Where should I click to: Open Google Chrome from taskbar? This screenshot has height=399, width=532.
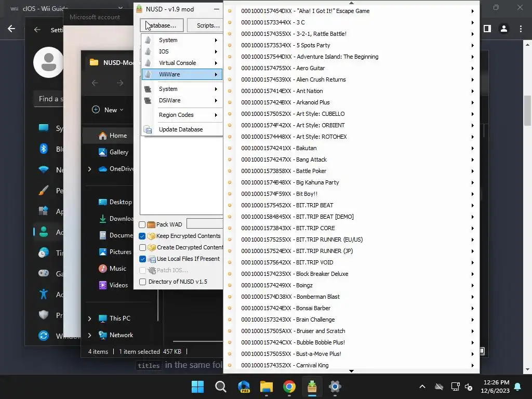coord(289,387)
